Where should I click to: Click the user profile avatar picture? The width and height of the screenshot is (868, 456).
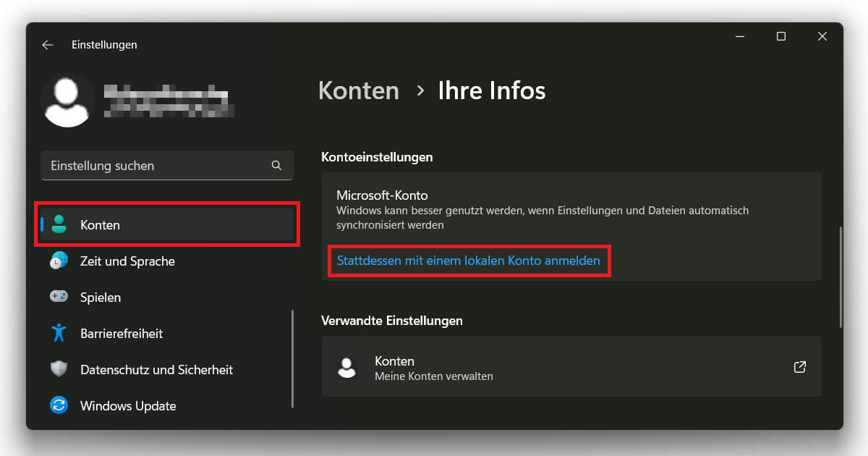(67, 101)
